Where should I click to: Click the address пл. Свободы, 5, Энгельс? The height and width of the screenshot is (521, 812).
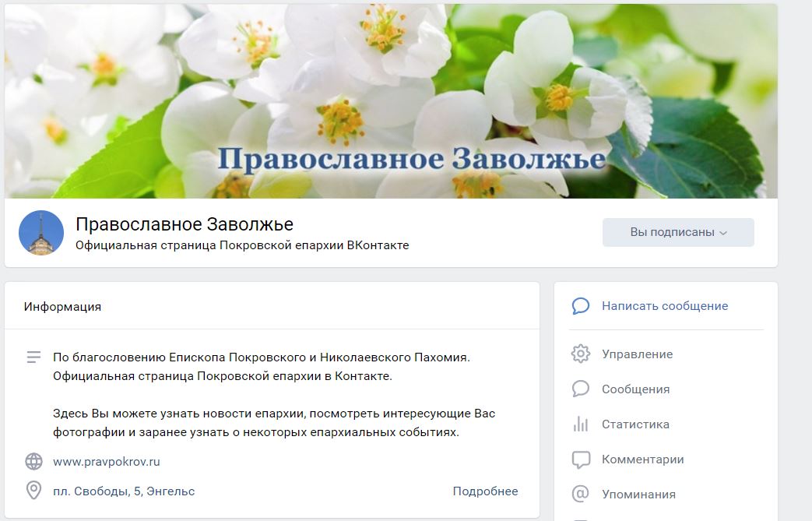[x=124, y=491]
